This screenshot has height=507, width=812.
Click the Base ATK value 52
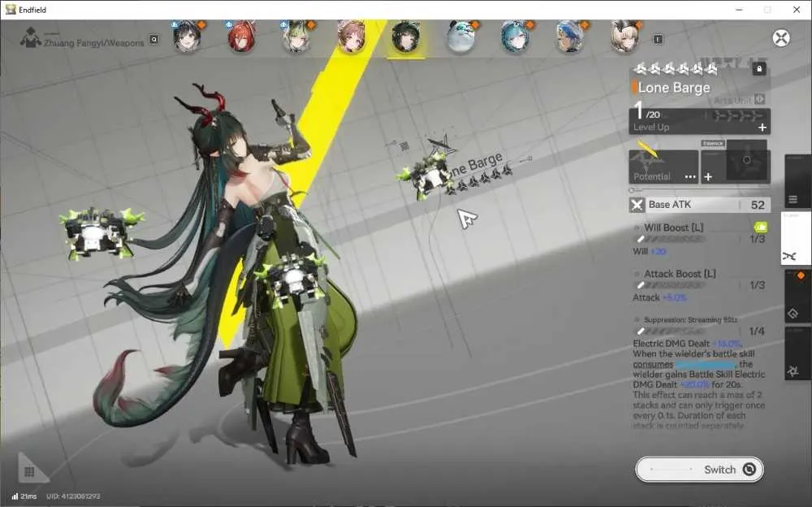coord(758,205)
